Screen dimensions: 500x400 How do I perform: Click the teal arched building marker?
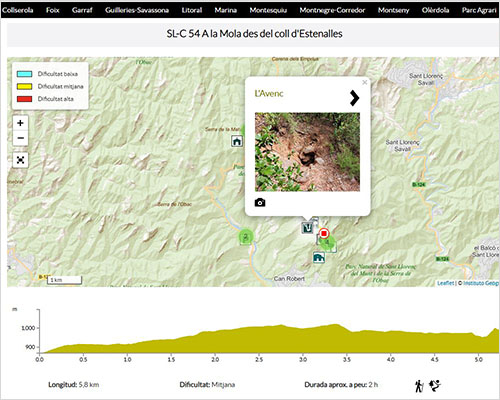click(319, 258)
